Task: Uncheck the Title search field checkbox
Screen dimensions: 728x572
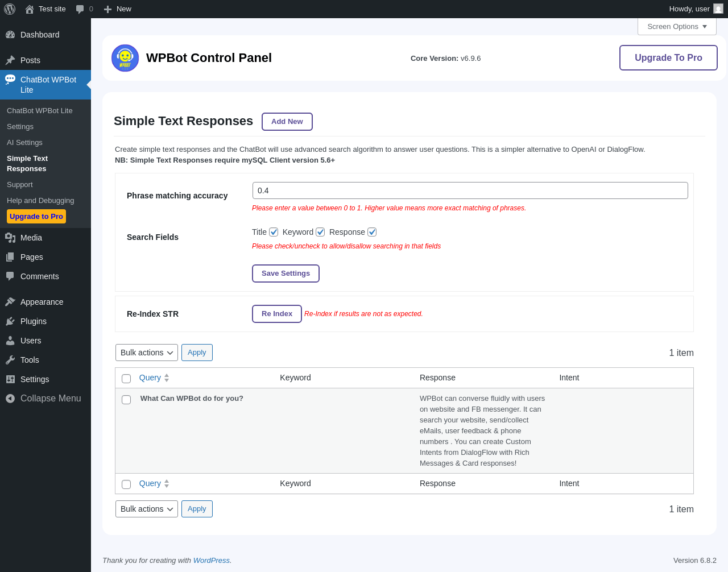Action: tap(274, 232)
